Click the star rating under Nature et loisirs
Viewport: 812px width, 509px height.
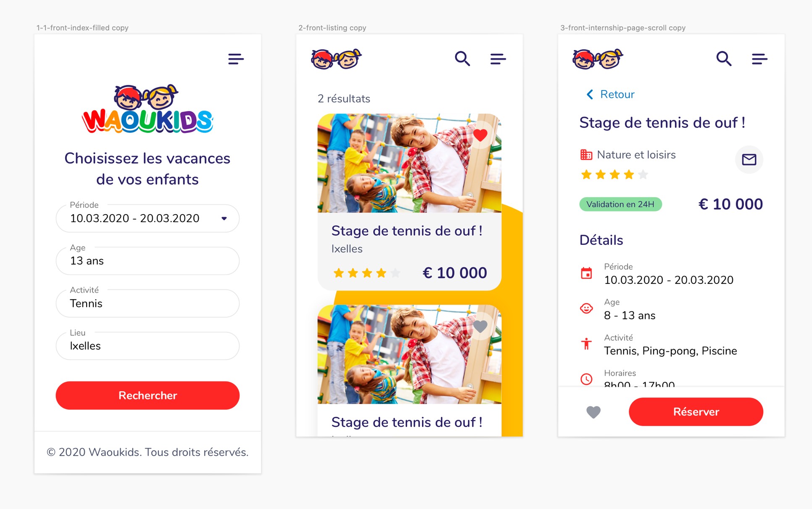[614, 175]
